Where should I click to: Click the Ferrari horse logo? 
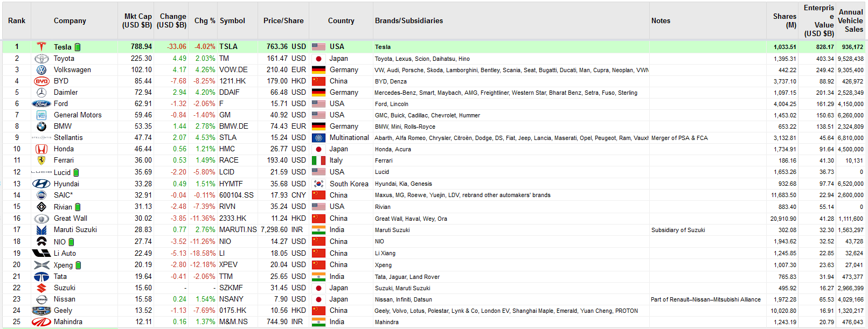click(41, 160)
